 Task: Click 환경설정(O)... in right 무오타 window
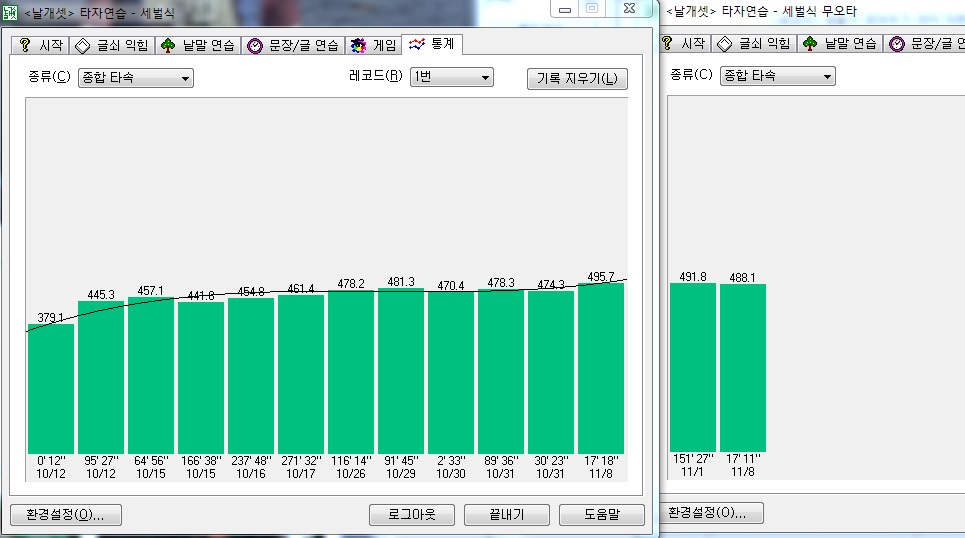(x=713, y=513)
